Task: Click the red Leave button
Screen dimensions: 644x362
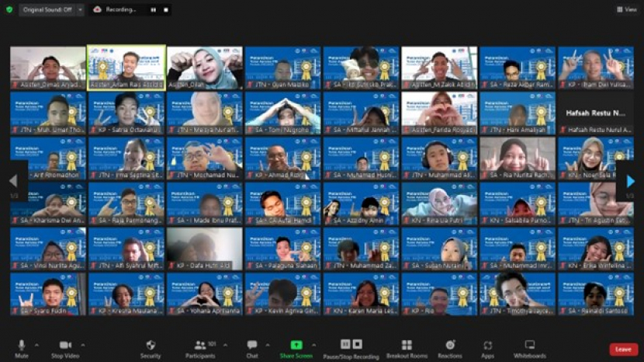Action: point(623,350)
